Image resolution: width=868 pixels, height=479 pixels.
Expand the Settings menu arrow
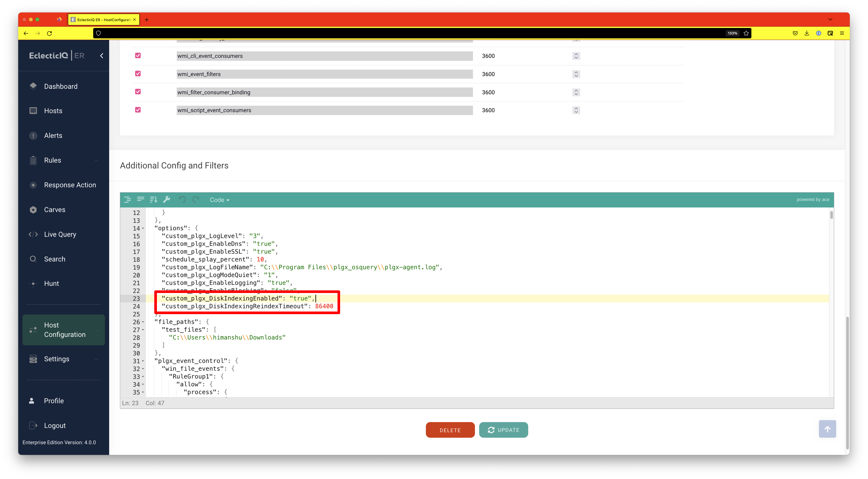pos(97,359)
